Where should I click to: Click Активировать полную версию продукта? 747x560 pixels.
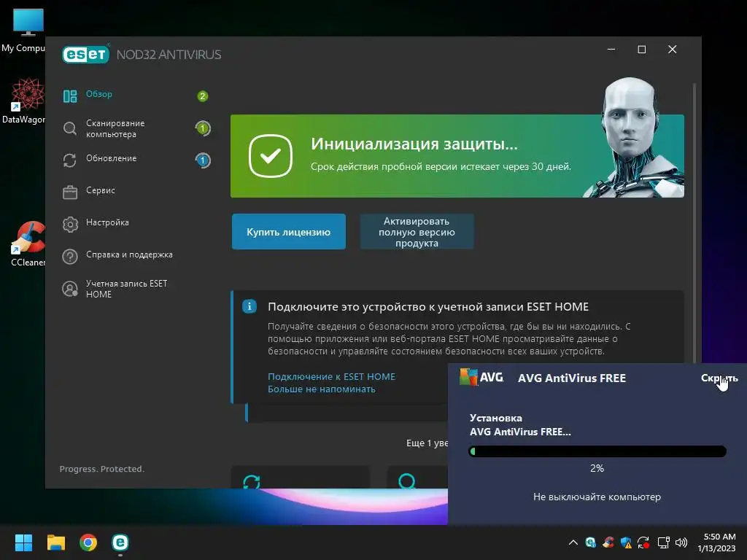click(417, 231)
